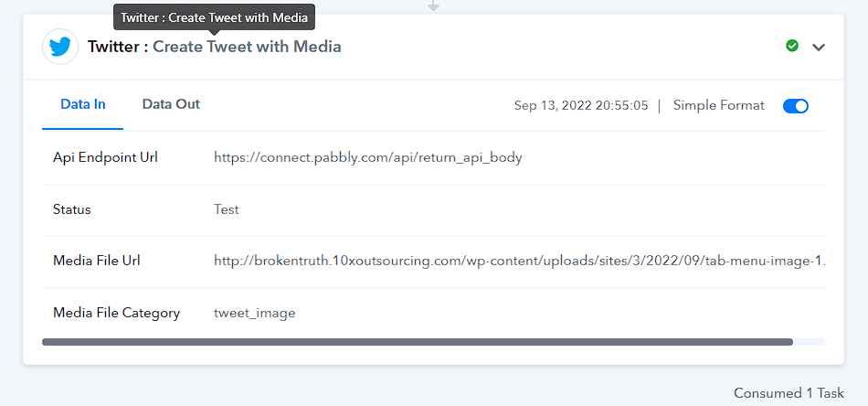Click the Api Endpoint Url field label
Screen dimensions: 868x406
coord(105,157)
